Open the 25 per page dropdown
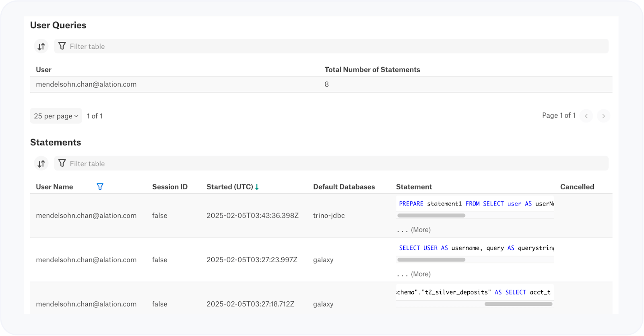The image size is (644, 336). (56, 116)
